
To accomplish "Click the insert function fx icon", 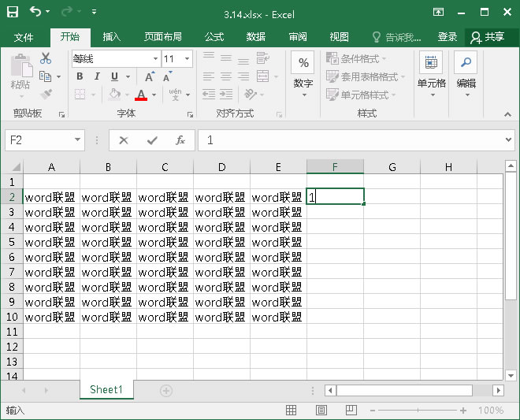I will pyautogui.click(x=180, y=140).
